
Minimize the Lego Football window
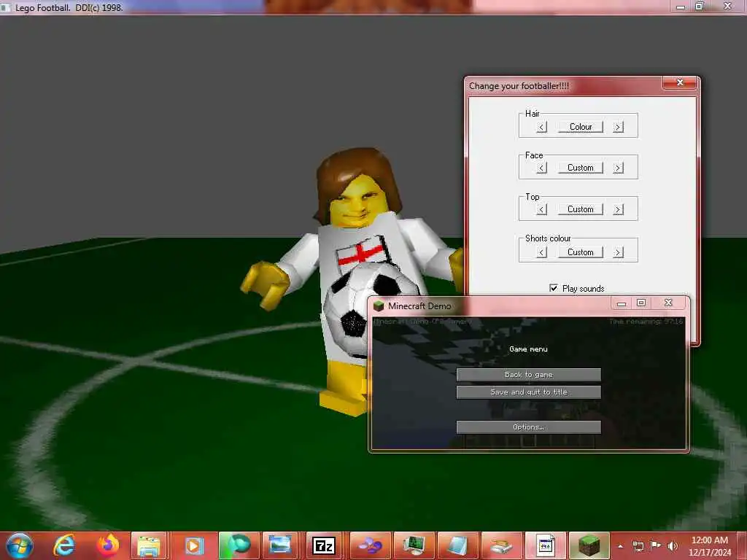pos(681,7)
